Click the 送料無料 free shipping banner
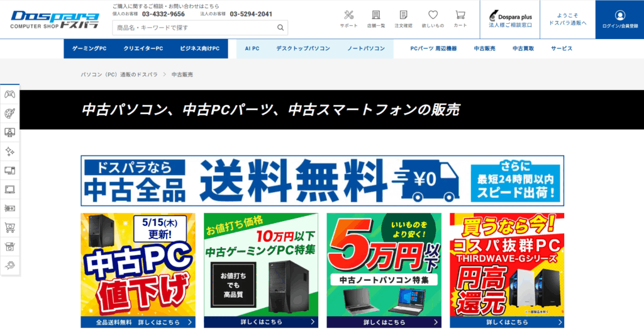 tap(323, 181)
